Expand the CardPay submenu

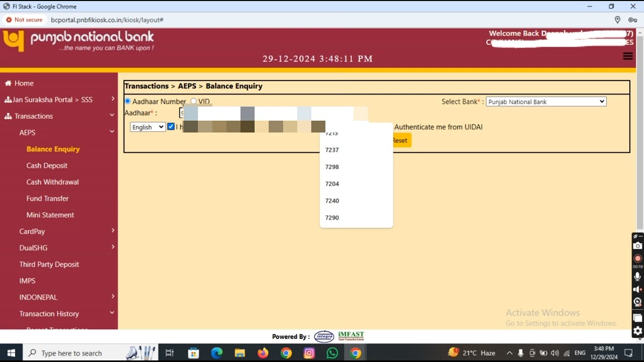(x=59, y=231)
